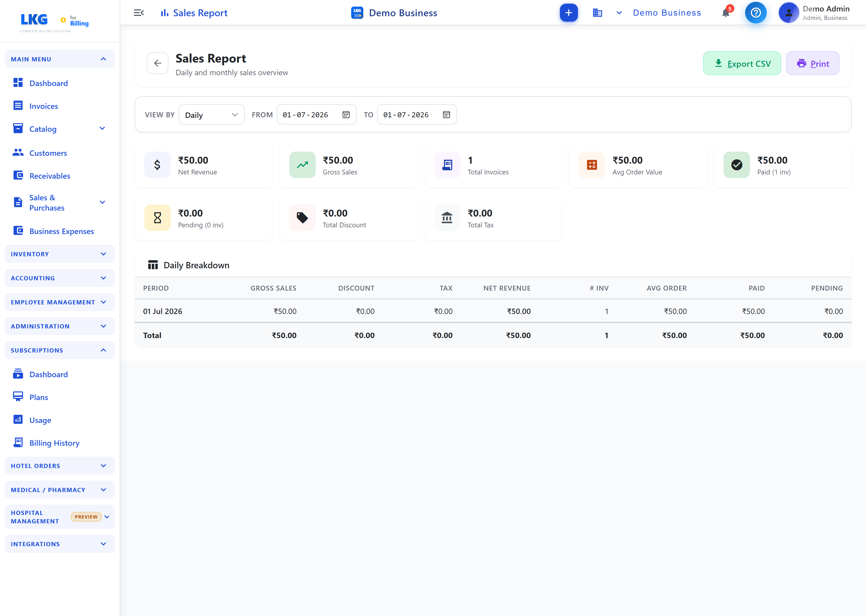Click the Sales Report header breadcrumb title

(x=200, y=13)
